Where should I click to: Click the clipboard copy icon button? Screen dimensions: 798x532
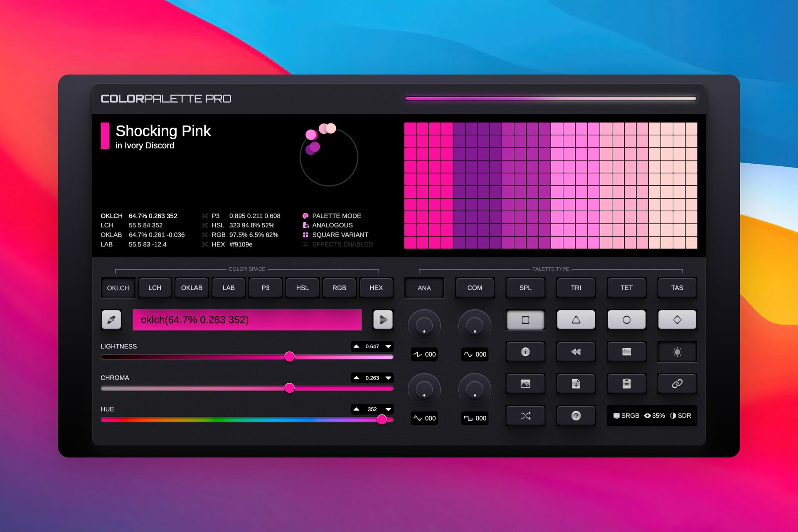point(626,384)
